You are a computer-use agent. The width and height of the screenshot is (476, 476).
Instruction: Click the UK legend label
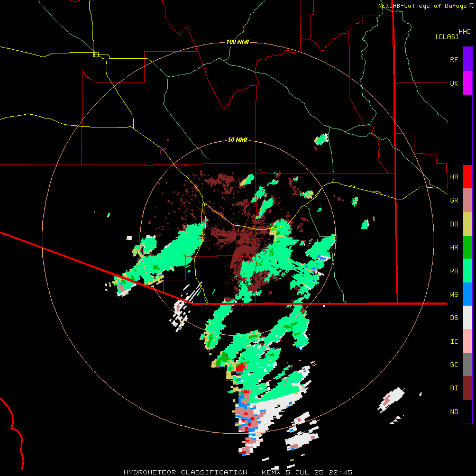[x=454, y=83]
